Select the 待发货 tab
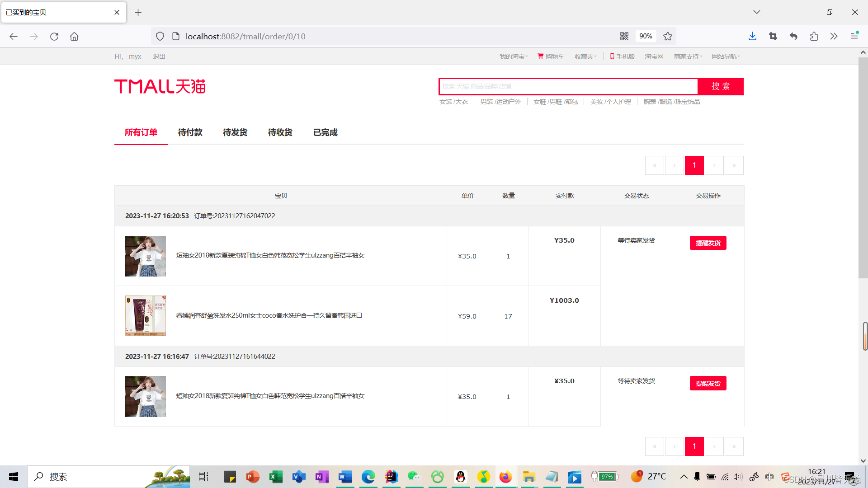The width and height of the screenshot is (868, 488). (235, 132)
